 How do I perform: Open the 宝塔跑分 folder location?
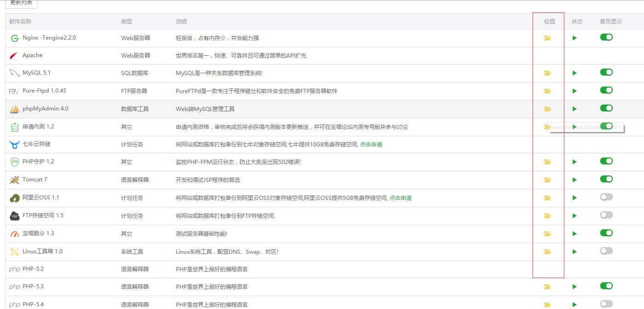(547, 233)
